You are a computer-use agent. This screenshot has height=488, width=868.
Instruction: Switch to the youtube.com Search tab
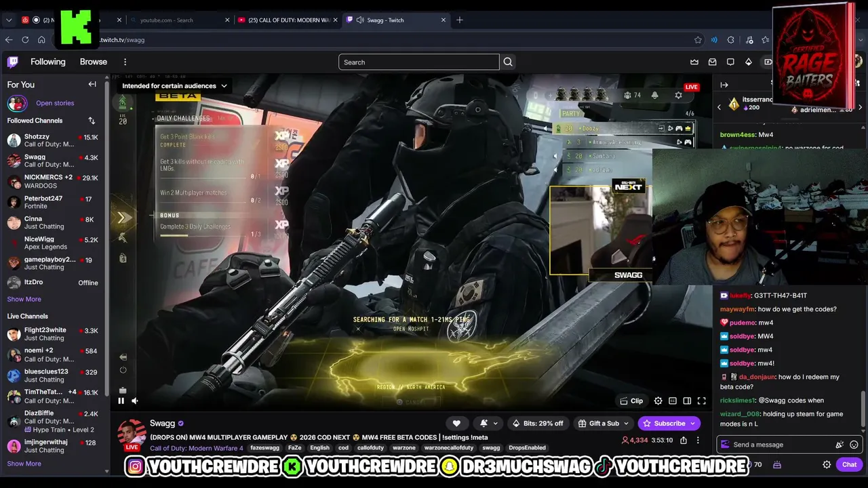tap(179, 20)
